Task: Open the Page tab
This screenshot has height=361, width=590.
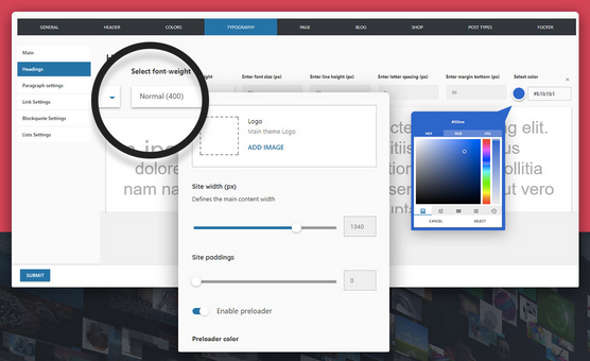Action: [305, 27]
